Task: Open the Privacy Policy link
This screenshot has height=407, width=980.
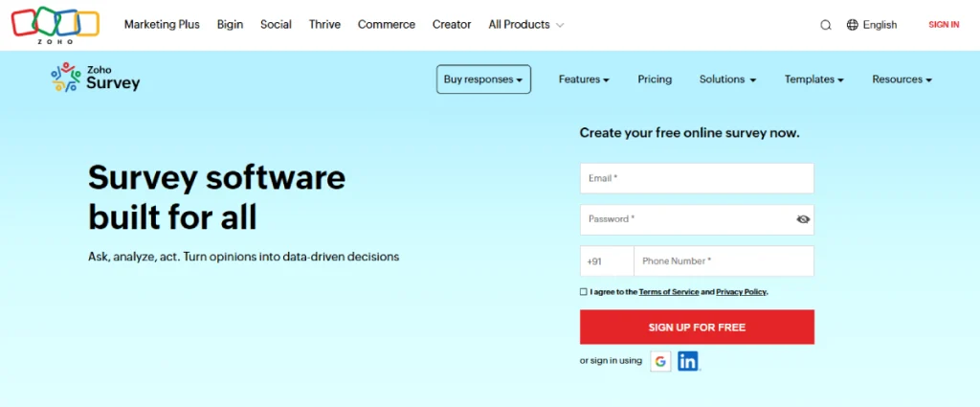Action: (742, 292)
